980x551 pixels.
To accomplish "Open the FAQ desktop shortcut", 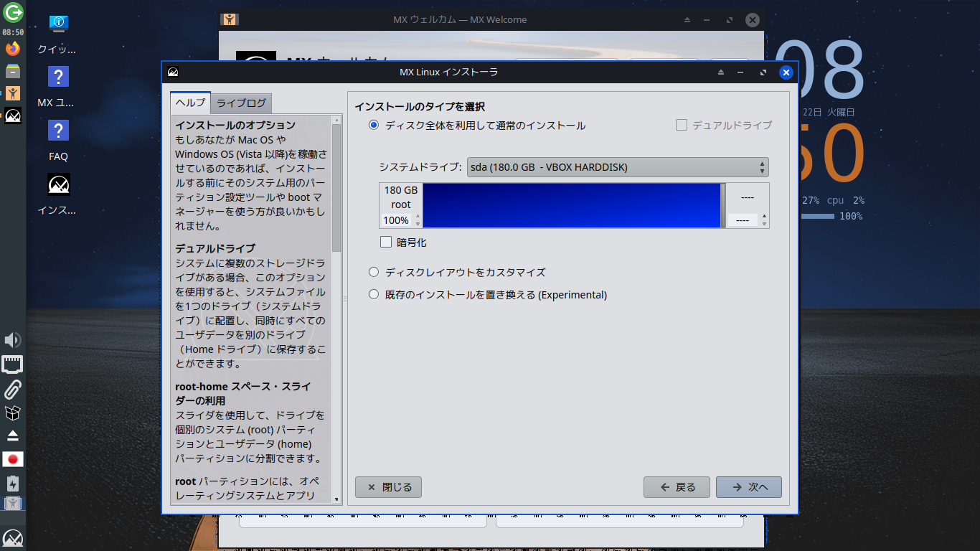I will coord(58,140).
